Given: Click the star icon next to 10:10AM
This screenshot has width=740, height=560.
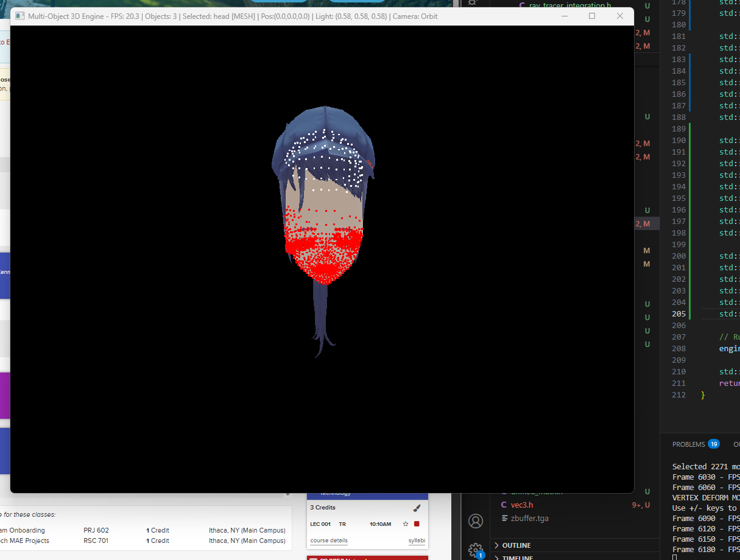Looking at the screenshot, I should coord(406,524).
